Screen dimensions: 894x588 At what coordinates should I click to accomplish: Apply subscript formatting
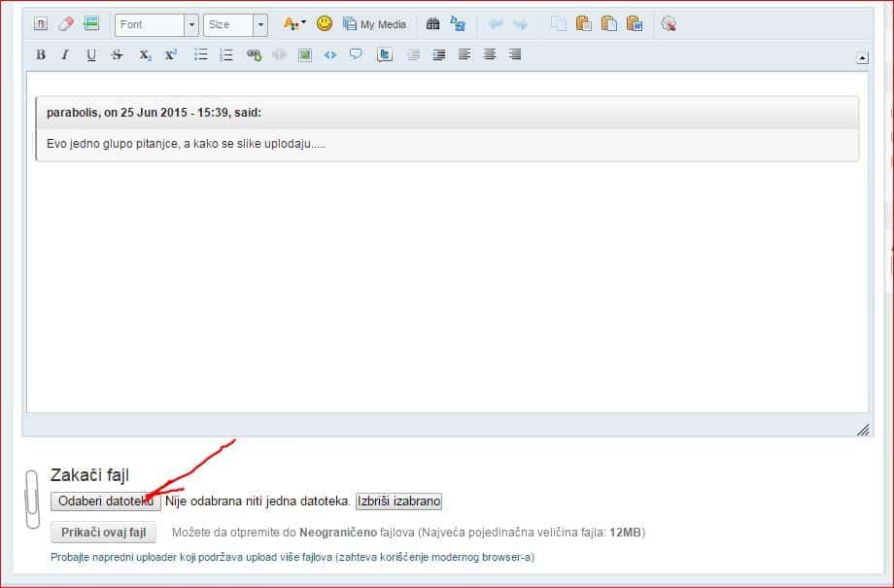coord(145,54)
